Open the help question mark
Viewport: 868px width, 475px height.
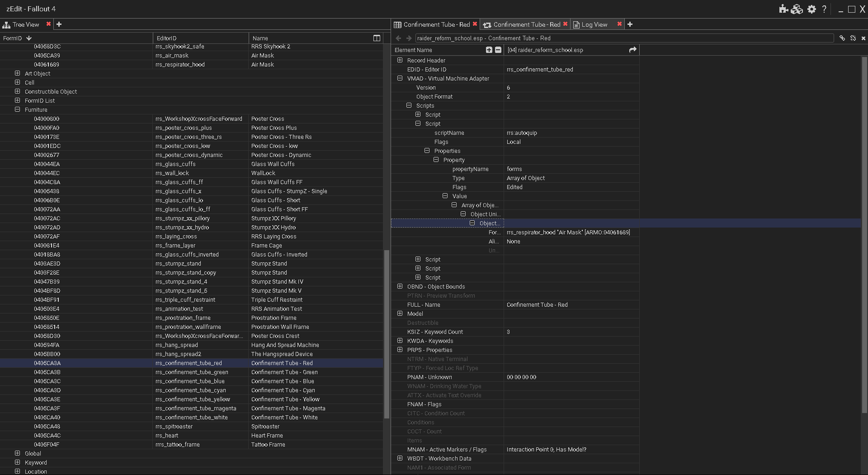[x=824, y=9]
